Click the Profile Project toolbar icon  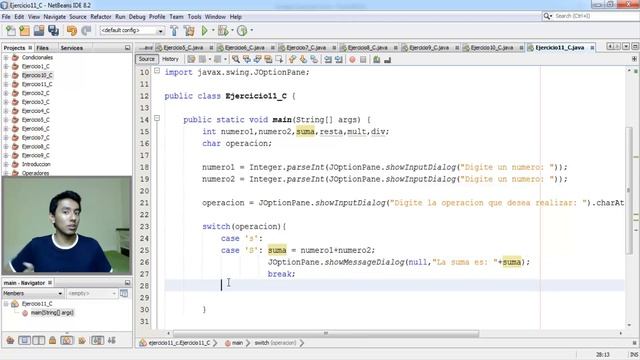tap(242, 31)
